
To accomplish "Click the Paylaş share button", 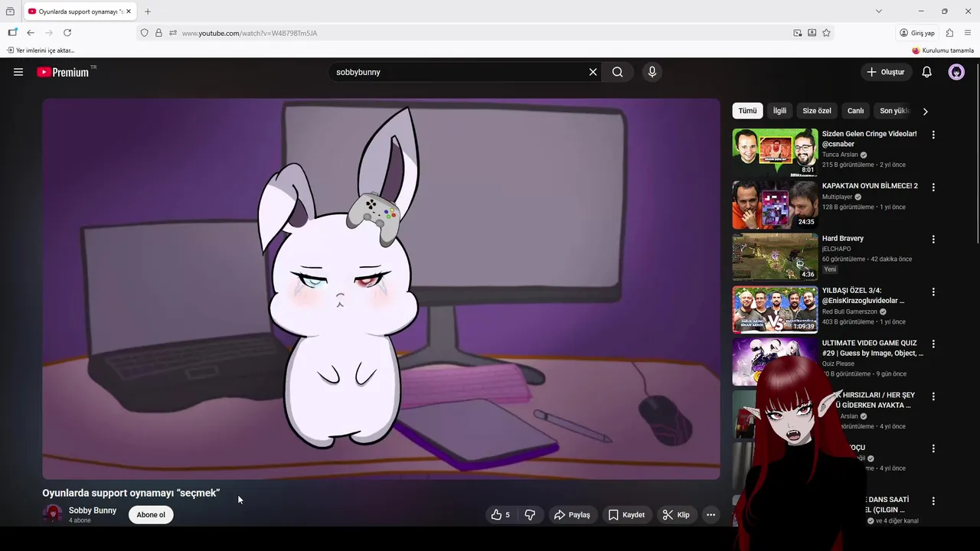I will (x=572, y=515).
